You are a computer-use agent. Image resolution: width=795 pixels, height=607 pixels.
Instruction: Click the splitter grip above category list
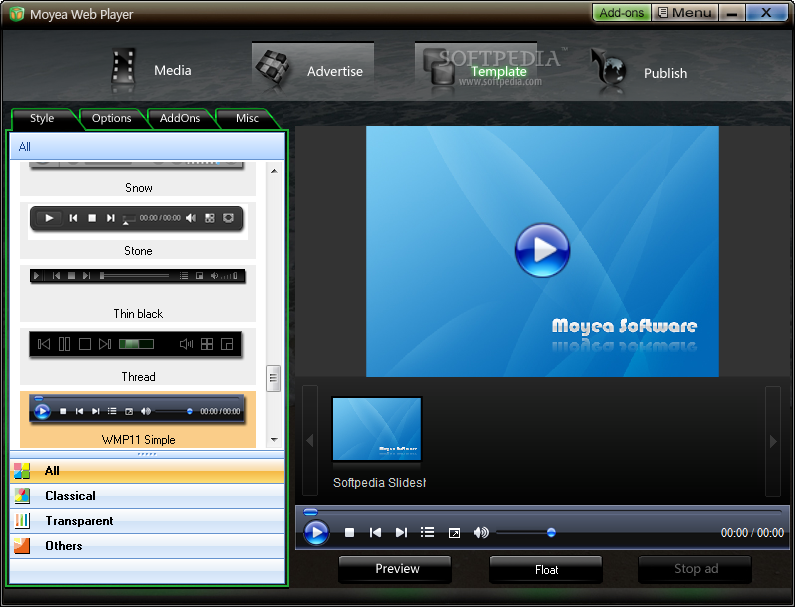[x=147, y=454]
